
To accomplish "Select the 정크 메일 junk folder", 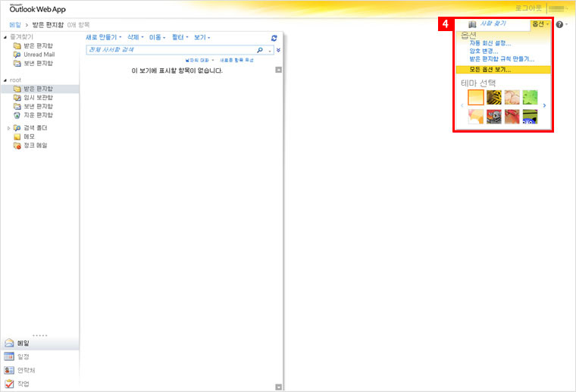I will click(x=35, y=145).
